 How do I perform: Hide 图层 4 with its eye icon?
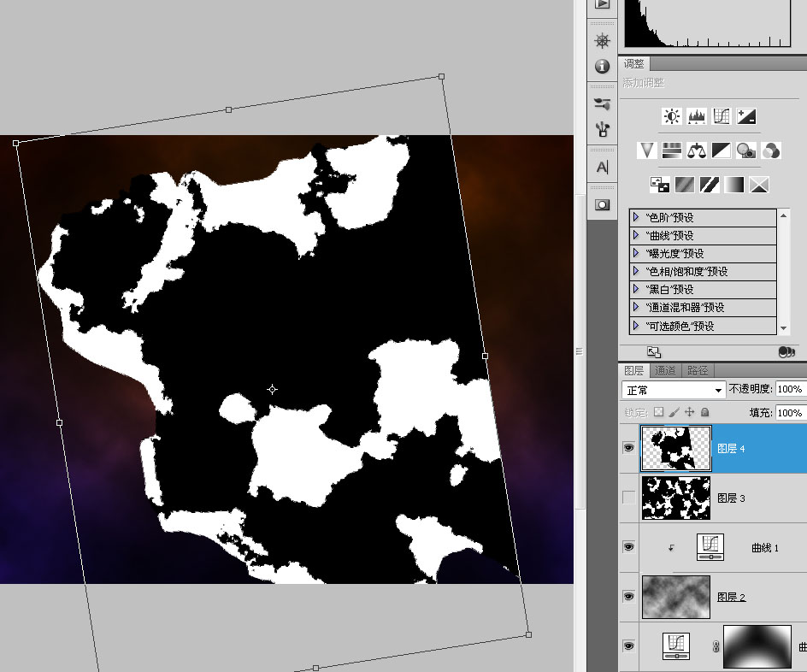tap(628, 448)
